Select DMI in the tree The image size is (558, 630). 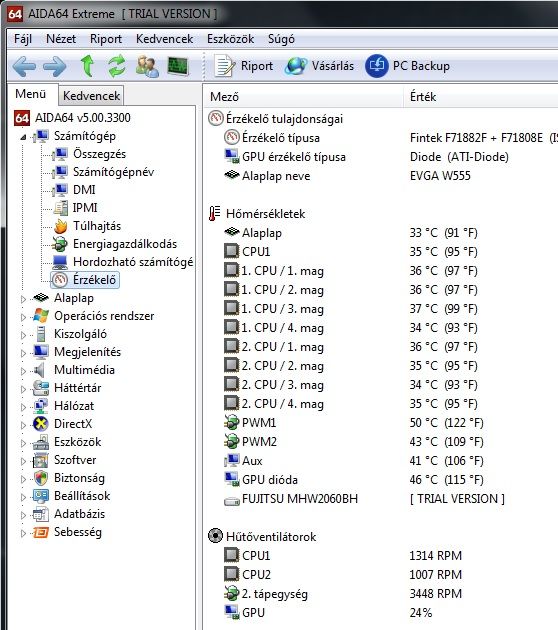pos(84,190)
